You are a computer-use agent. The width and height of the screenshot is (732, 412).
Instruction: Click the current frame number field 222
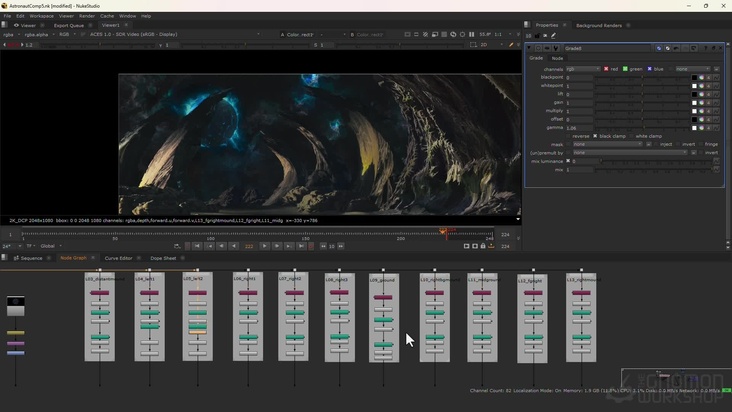point(249,246)
